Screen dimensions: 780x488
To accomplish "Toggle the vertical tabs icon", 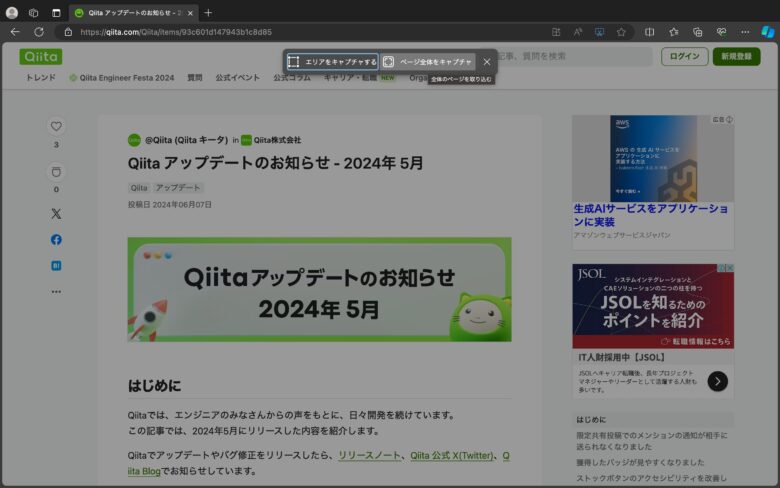I will tap(56, 13).
